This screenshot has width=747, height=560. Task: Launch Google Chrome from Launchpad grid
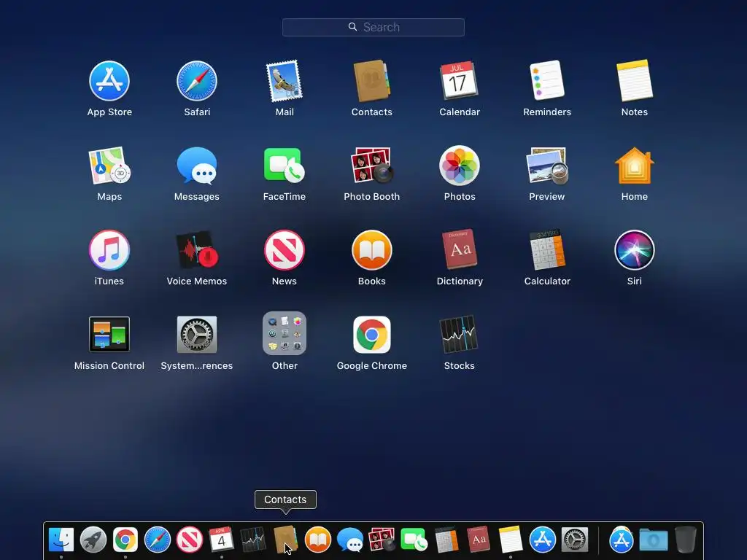click(x=371, y=334)
